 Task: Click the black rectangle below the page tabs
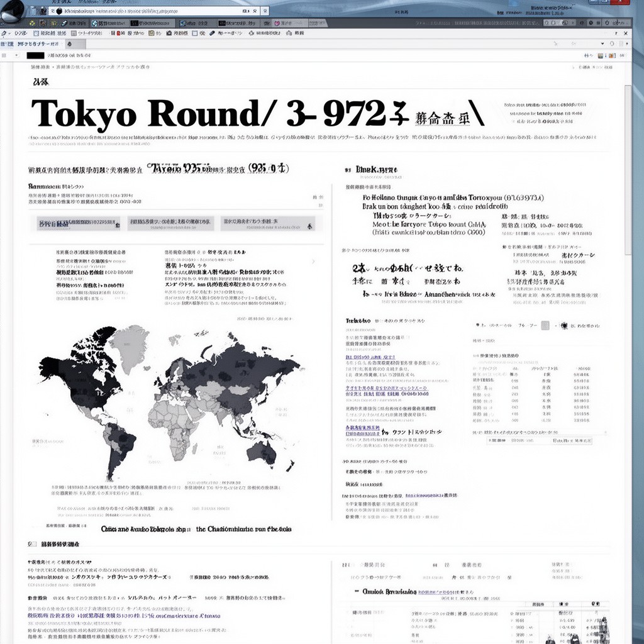pyautogui.click(x=35, y=55)
